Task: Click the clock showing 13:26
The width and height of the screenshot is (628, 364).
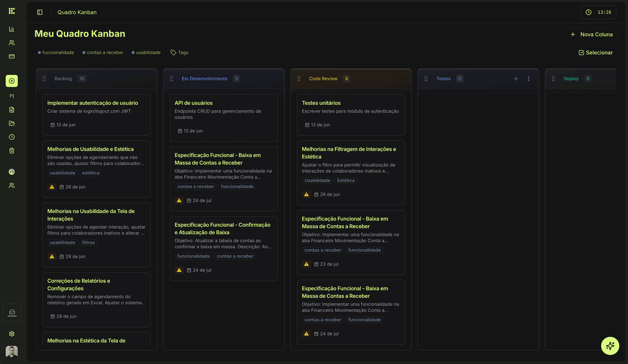Action: (x=598, y=12)
